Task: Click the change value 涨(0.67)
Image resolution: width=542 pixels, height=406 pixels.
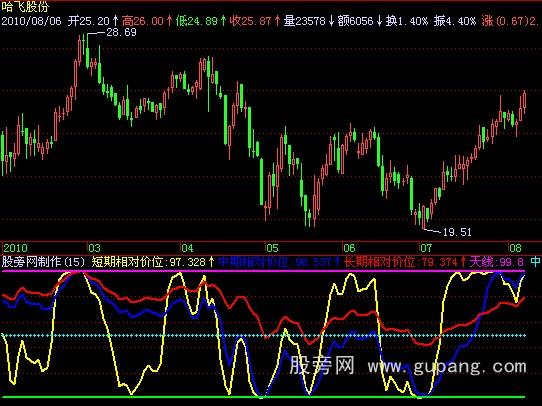Action: click(505, 21)
